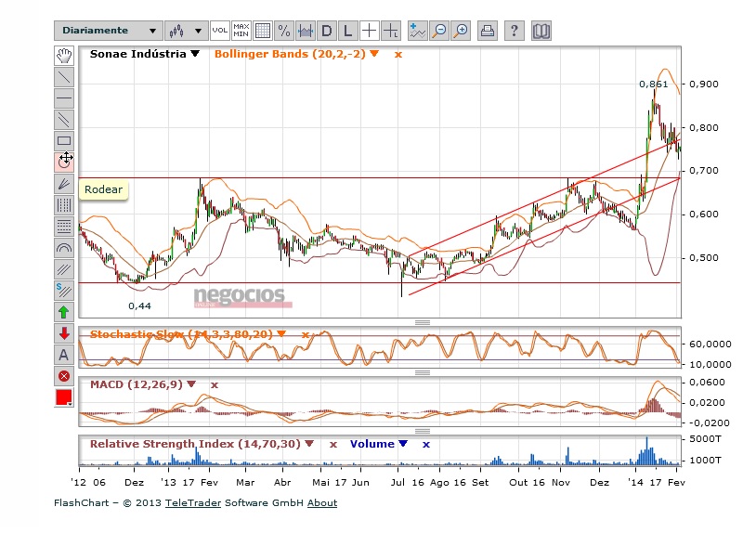
Task: Click the red down arrow marker tool
Action: point(64,333)
